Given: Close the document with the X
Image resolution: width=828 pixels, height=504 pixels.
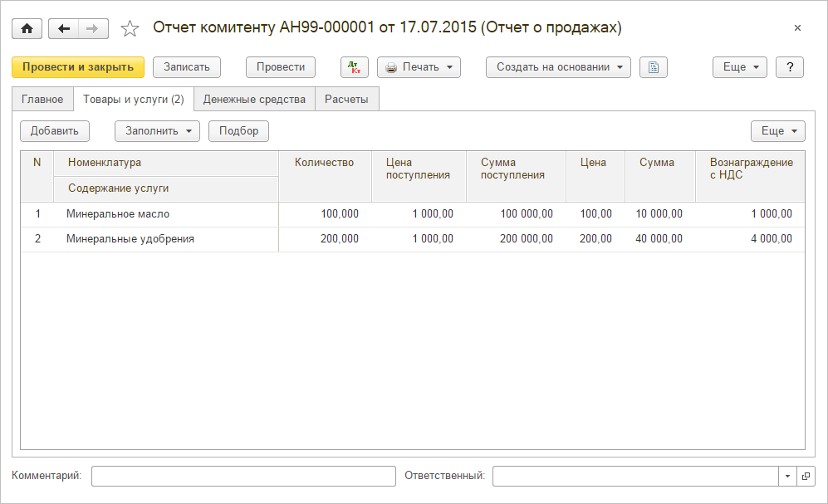Looking at the screenshot, I should [x=797, y=28].
